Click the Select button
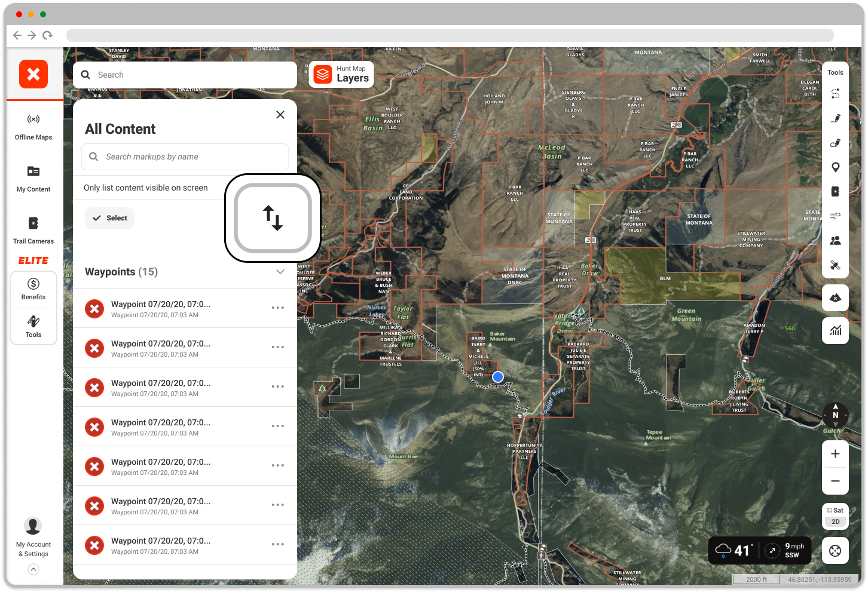The image size is (868, 592). click(109, 218)
